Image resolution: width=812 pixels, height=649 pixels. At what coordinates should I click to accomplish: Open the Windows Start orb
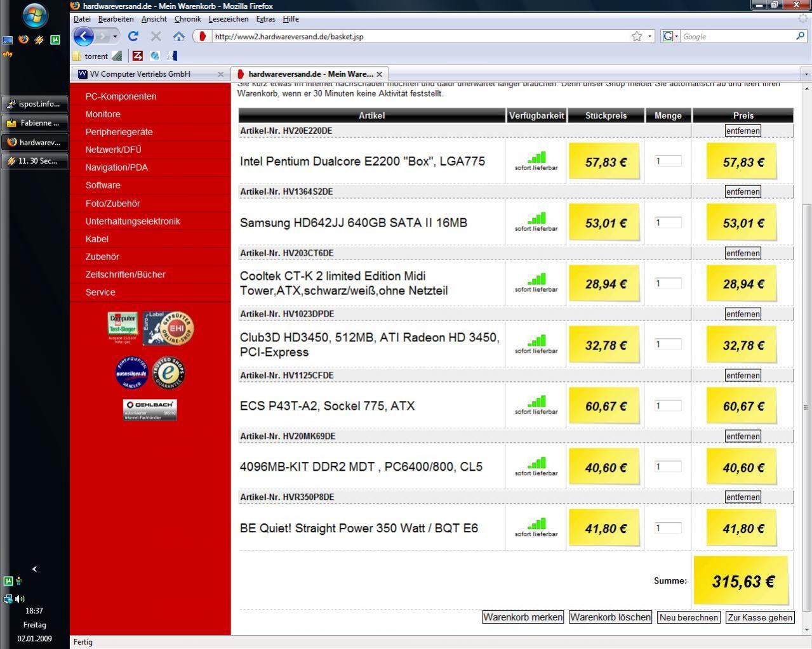pyautogui.click(x=34, y=16)
